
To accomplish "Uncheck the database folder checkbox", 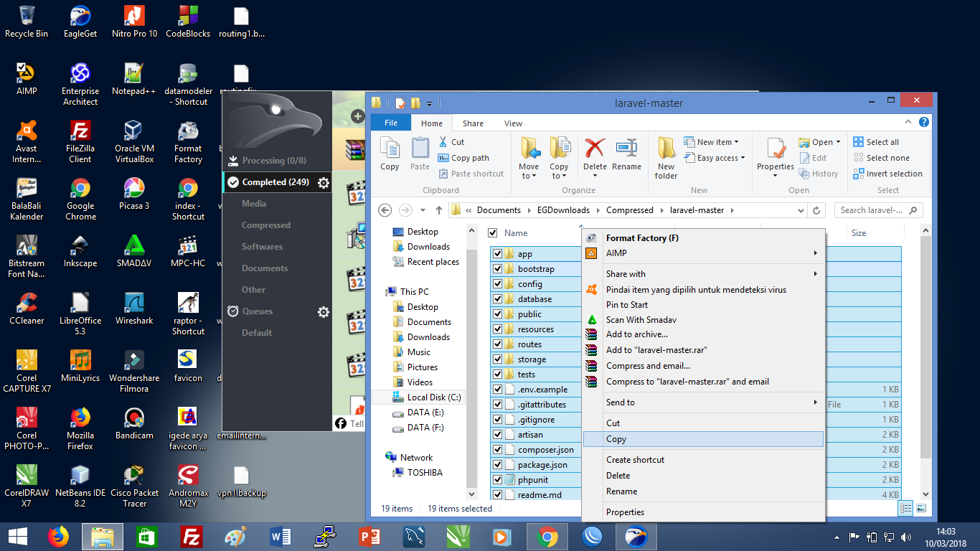I will (497, 299).
